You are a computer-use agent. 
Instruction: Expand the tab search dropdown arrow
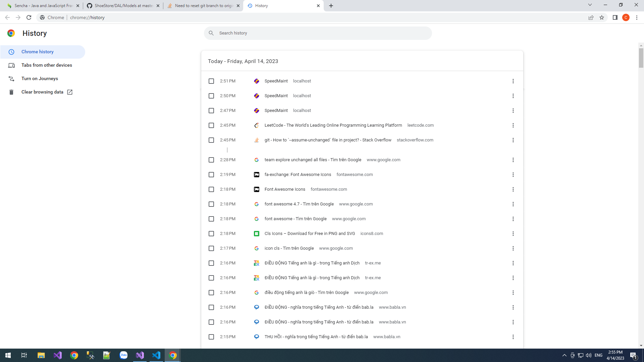[x=590, y=5]
